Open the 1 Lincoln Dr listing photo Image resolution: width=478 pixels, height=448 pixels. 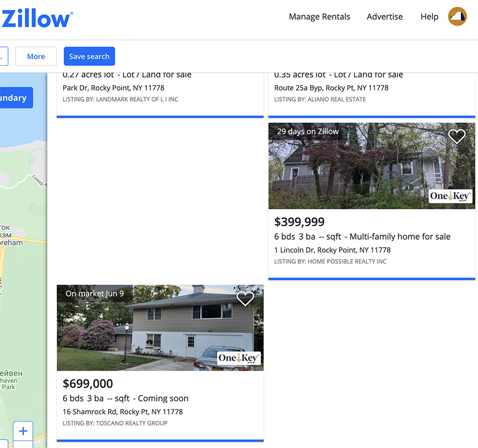click(371, 166)
